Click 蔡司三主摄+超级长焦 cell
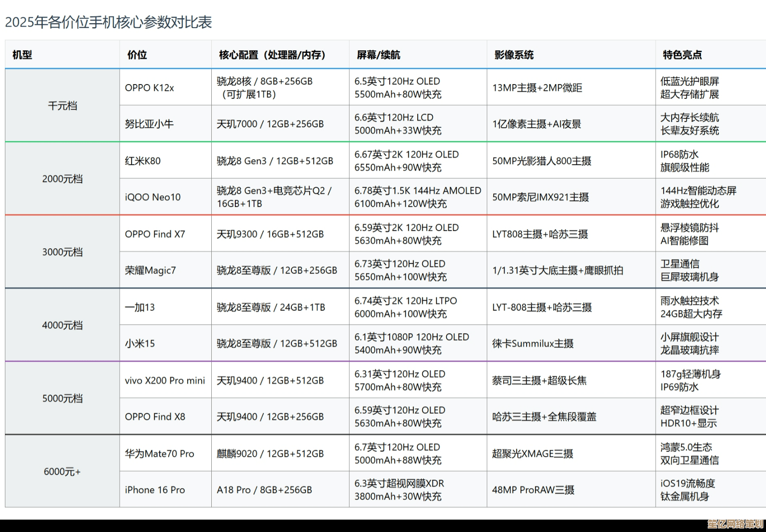Image resolution: width=766 pixels, height=532 pixels. pyautogui.click(x=571, y=380)
